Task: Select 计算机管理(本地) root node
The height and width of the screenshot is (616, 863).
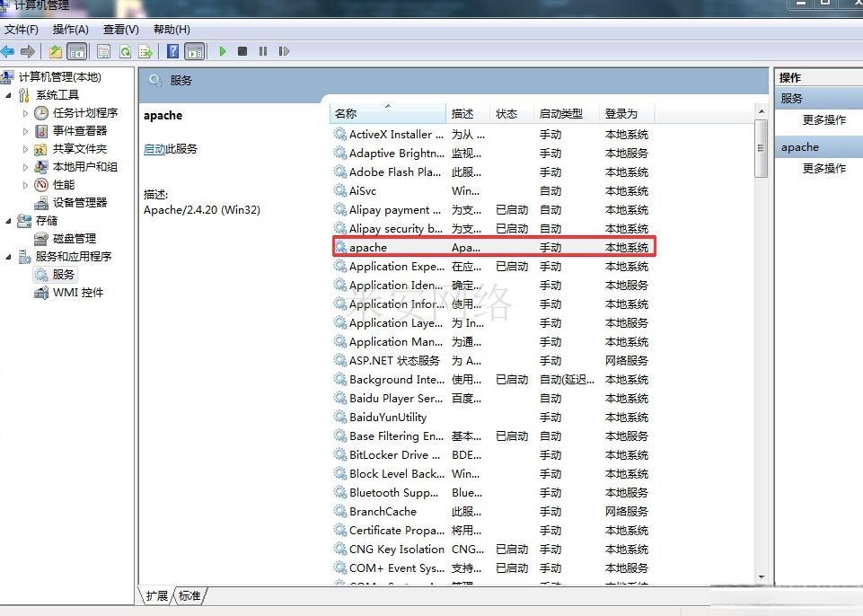Action: [x=60, y=77]
